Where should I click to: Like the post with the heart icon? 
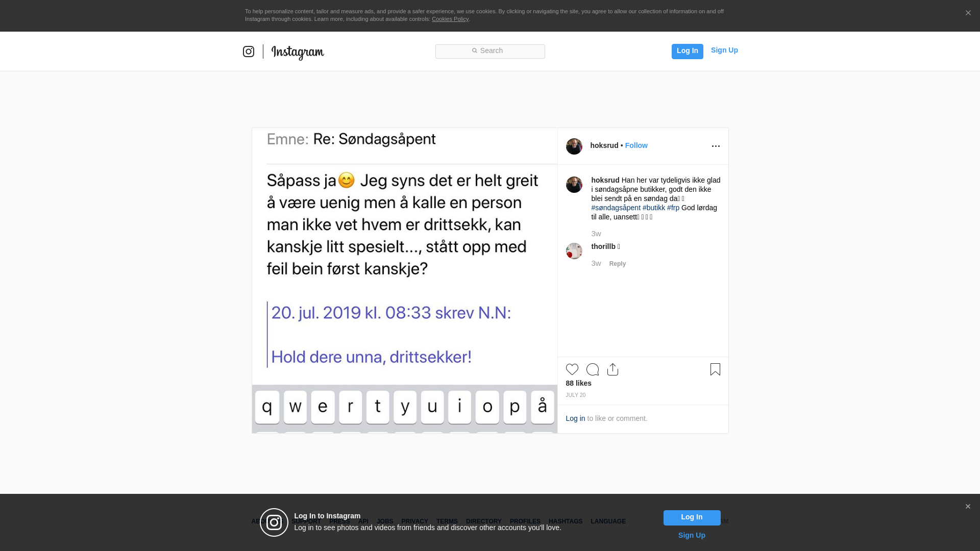click(x=572, y=369)
